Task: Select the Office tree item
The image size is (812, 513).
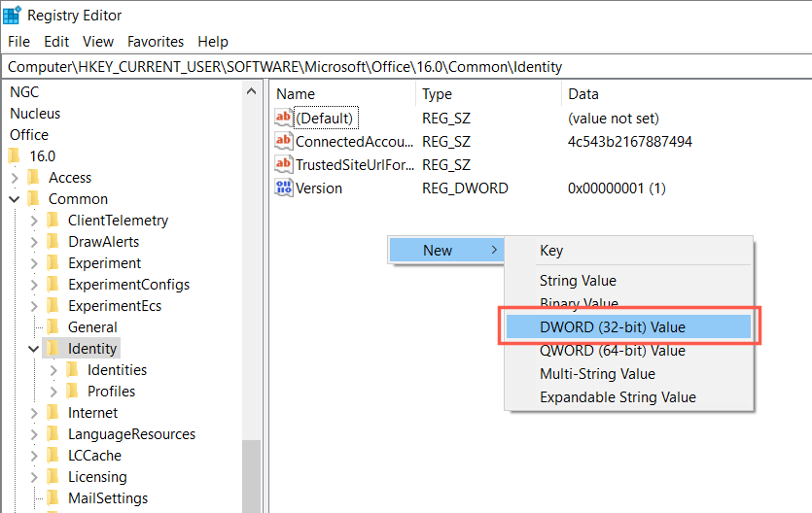Action: (x=29, y=134)
